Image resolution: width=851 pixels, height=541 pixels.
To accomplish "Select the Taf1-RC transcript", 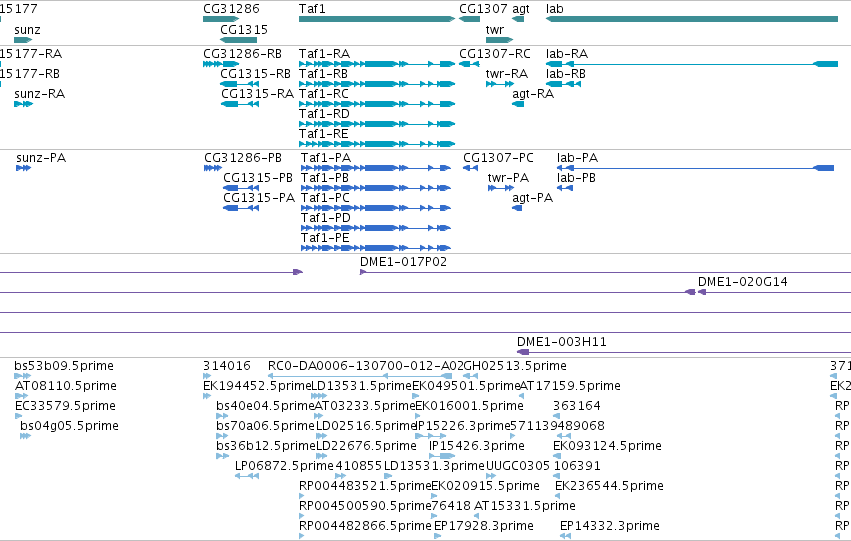I will coord(377,104).
